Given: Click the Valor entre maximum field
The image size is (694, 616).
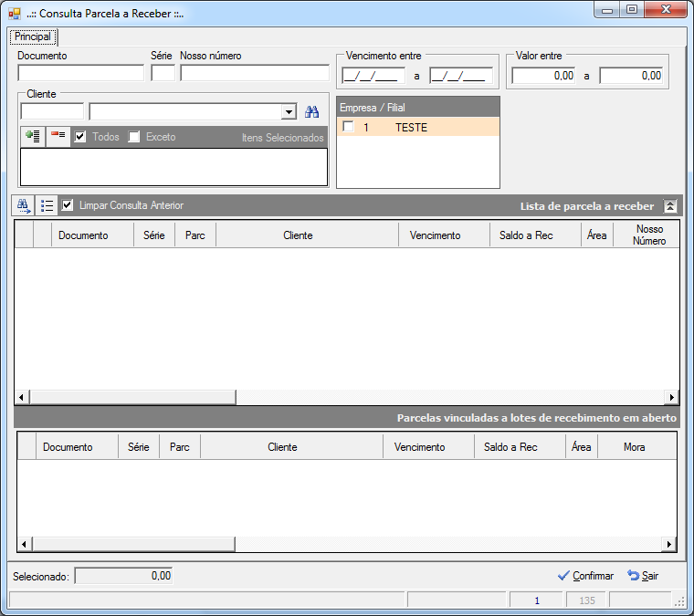Looking at the screenshot, I should click(631, 76).
